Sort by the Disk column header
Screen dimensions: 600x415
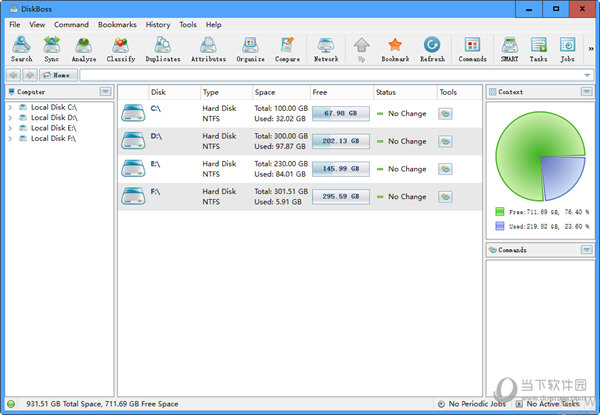174,92
